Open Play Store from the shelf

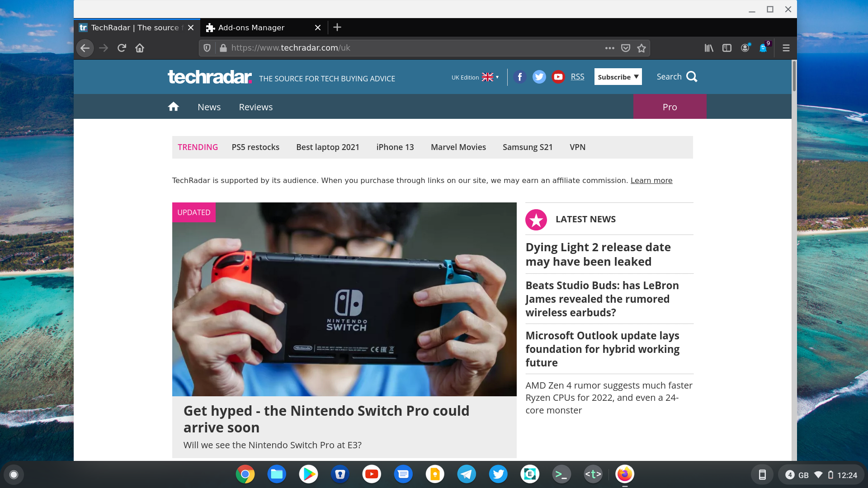coord(308,474)
